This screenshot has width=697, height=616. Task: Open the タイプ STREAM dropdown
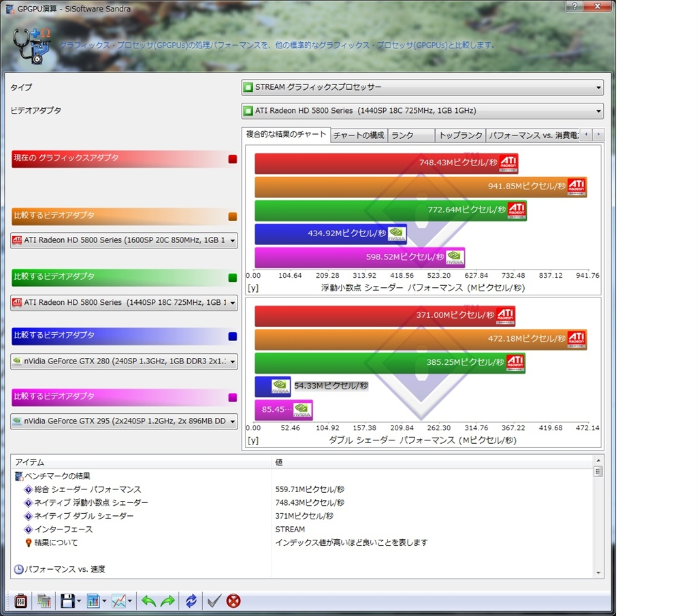coord(422,87)
